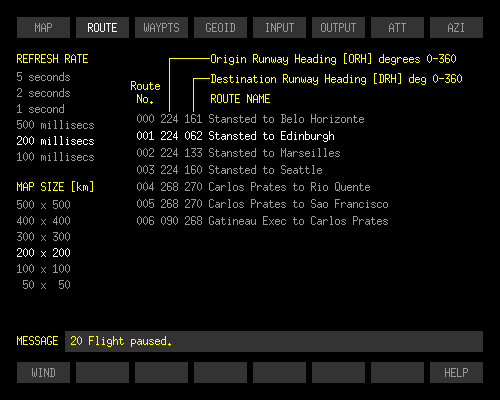The image size is (500, 400).
Task: Select the 50 x 50 map size
Action: [x=46, y=285]
